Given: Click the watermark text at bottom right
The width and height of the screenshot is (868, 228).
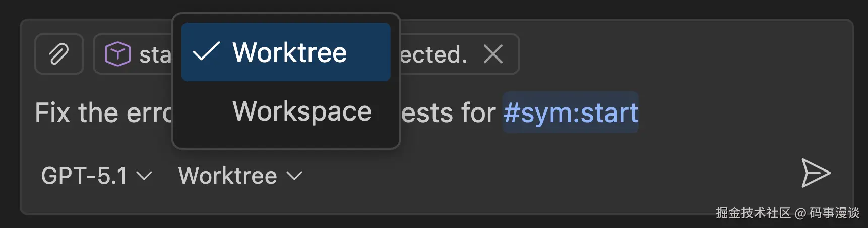Looking at the screenshot, I should click(x=787, y=213).
